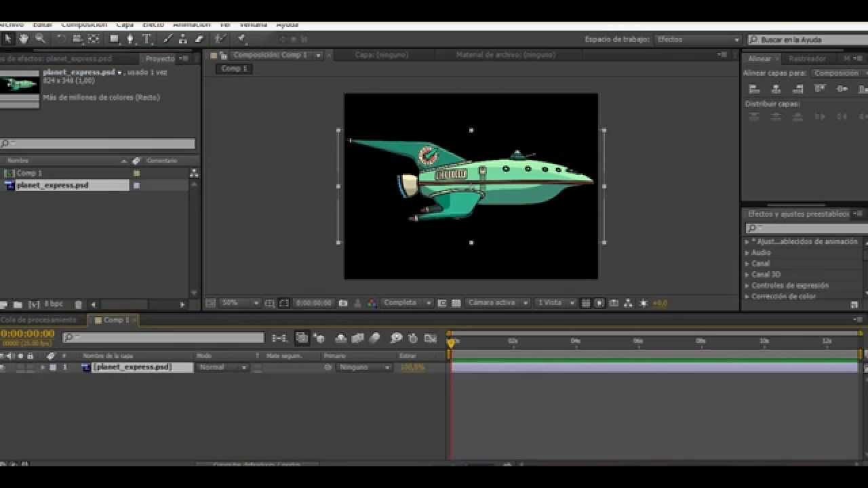This screenshot has height=488, width=868.
Task: Open Espacio de trabajo Efectos dropdown
Action: tap(698, 40)
